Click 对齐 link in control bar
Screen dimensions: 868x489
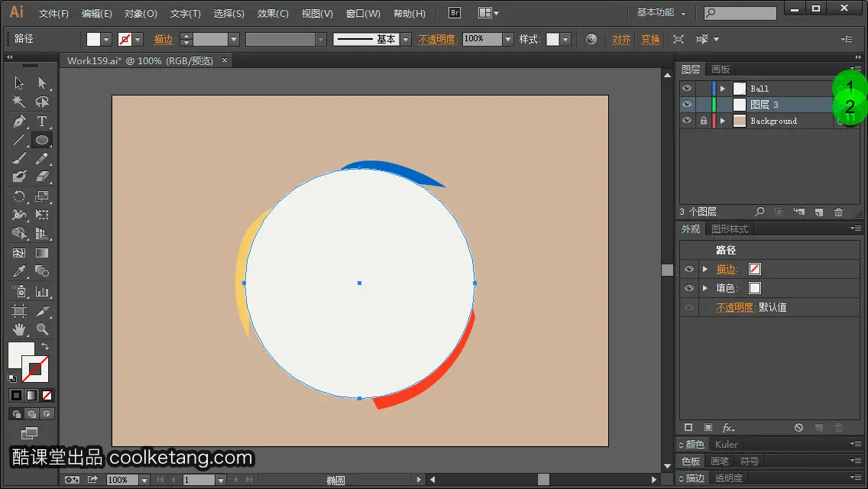[x=621, y=39]
